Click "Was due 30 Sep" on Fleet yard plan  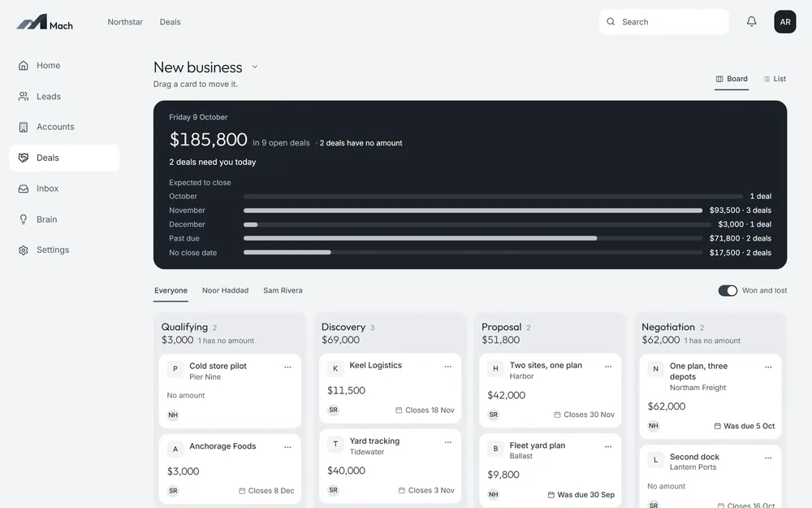[x=585, y=494]
